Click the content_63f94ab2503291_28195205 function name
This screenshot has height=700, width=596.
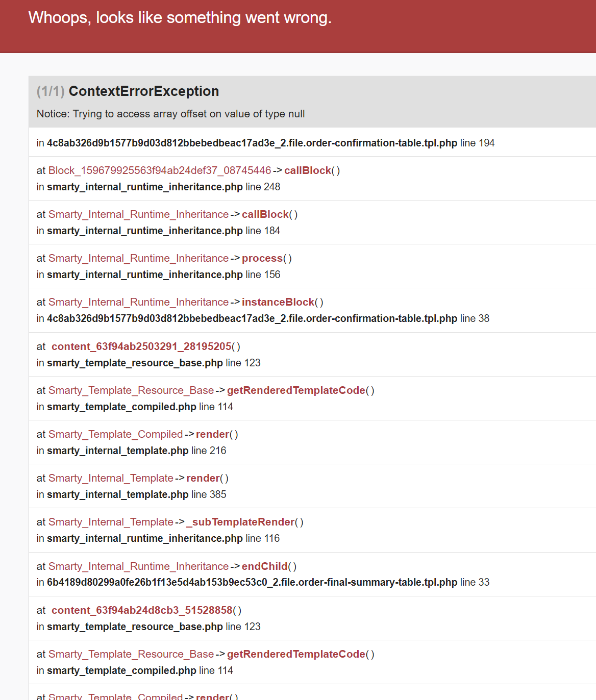141,346
